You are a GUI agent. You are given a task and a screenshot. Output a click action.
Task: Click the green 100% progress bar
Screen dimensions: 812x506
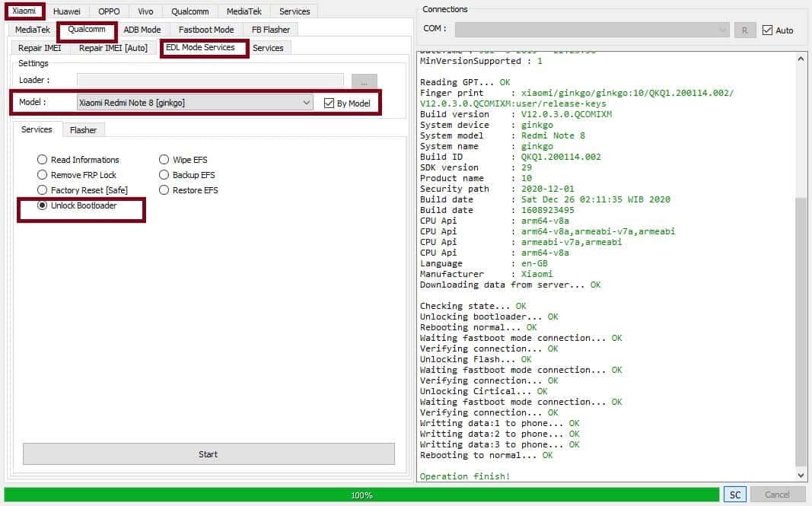tap(362, 495)
